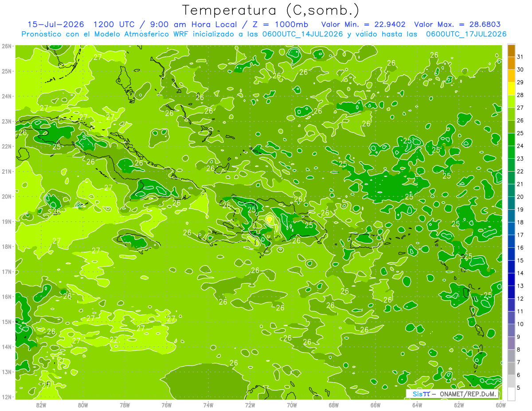Click longitude label "62W"

point(459,405)
